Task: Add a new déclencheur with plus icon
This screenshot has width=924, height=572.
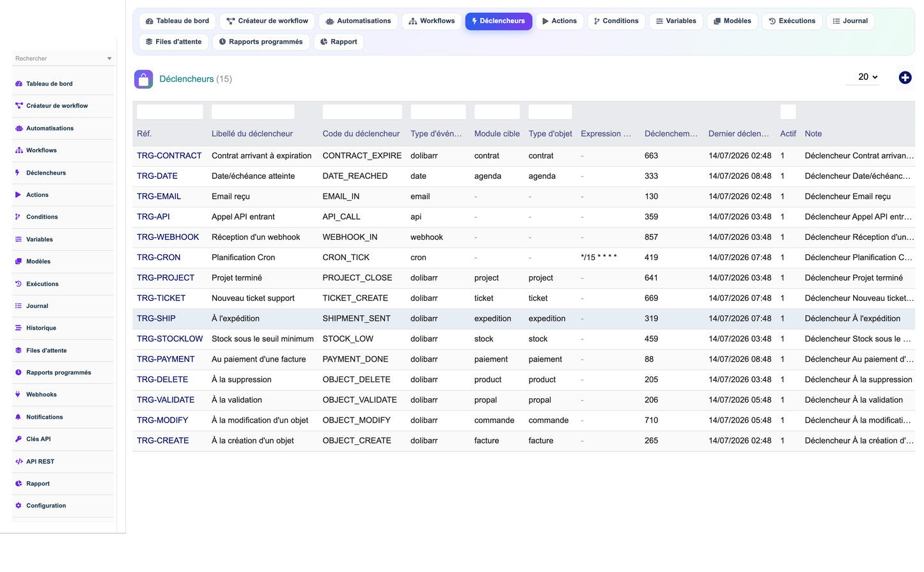Action: [905, 77]
